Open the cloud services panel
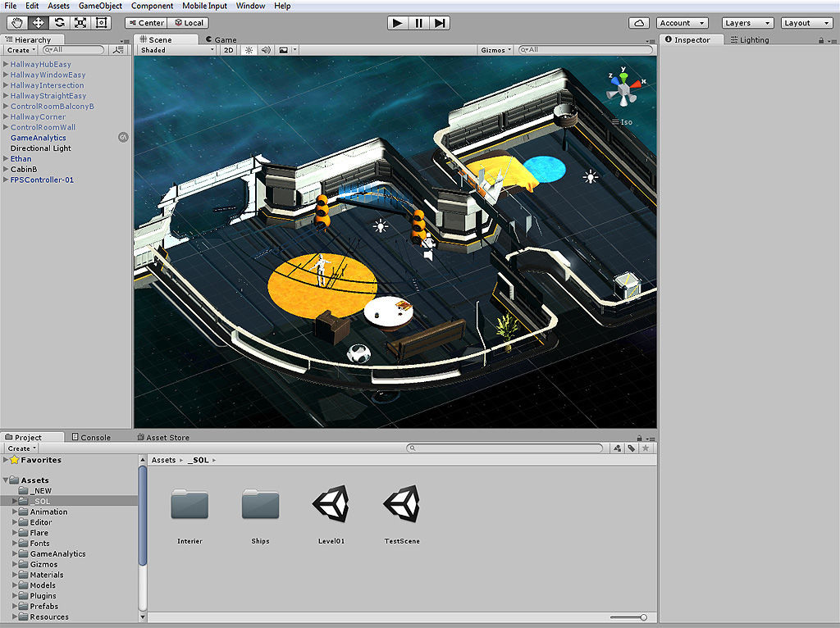 click(639, 23)
